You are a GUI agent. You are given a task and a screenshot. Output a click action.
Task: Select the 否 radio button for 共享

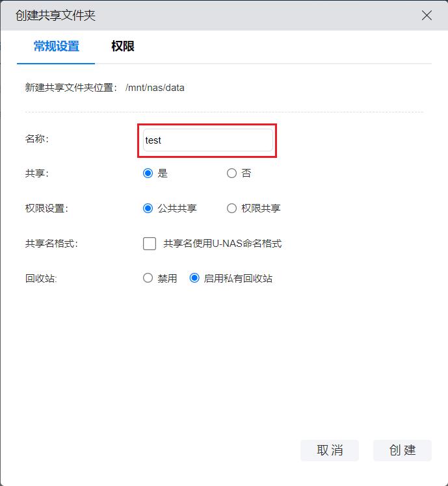231,173
